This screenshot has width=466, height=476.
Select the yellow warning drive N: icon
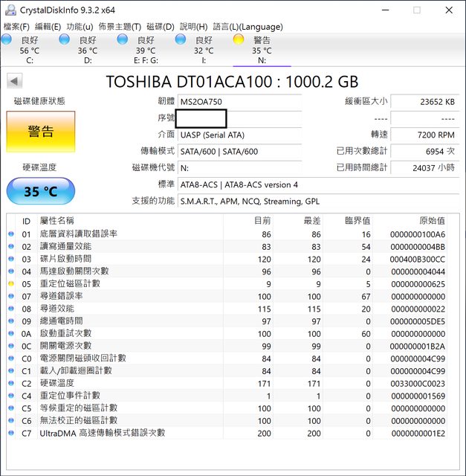[239, 39]
